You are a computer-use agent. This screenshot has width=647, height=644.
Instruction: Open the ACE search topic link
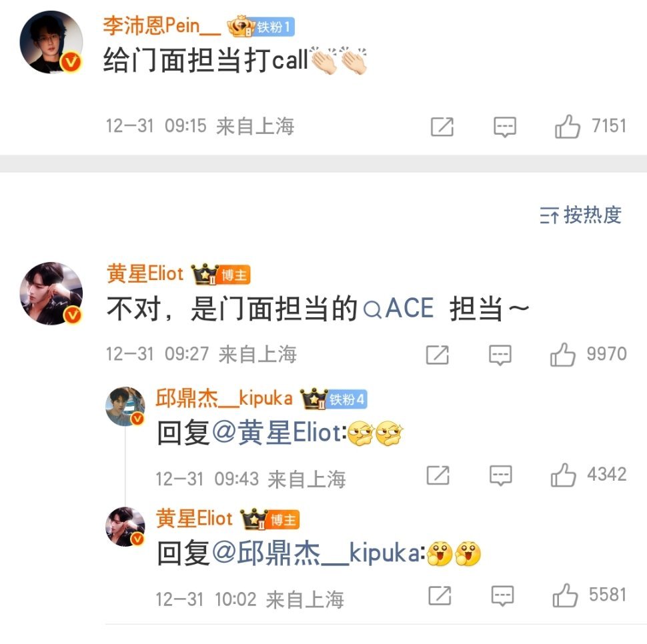pyautogui.click(x=399, y=309)
